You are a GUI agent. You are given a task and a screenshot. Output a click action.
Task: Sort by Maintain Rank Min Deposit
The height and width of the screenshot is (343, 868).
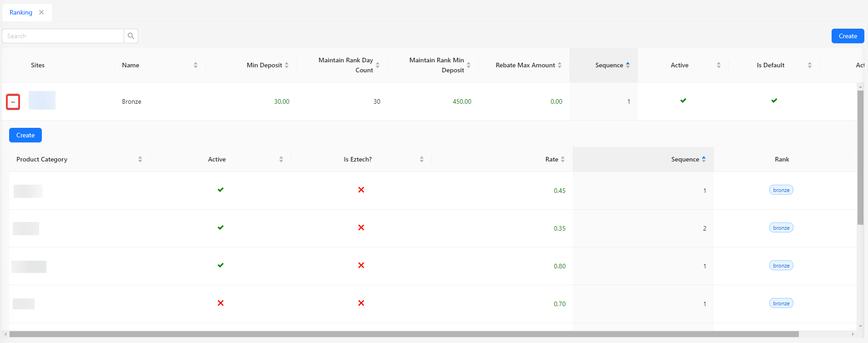(469, 65)
